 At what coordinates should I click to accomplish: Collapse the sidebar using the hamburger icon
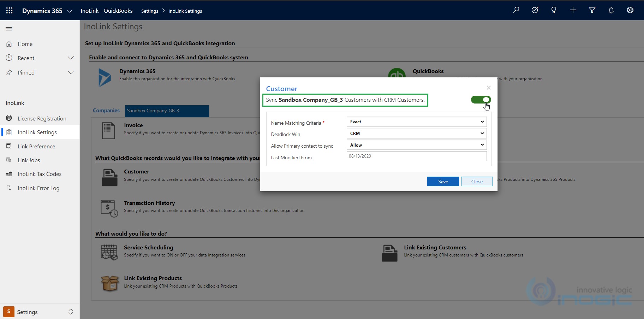tap(9, 29)
